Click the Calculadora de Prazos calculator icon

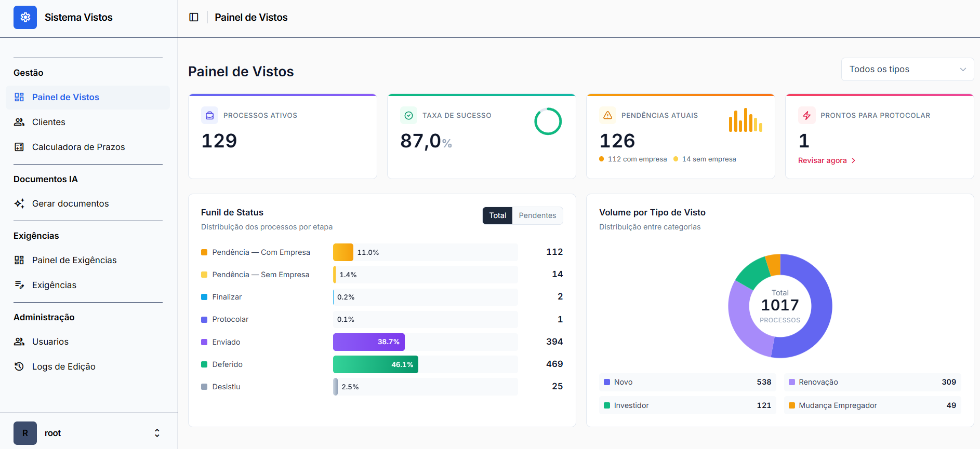pos(19,147)
